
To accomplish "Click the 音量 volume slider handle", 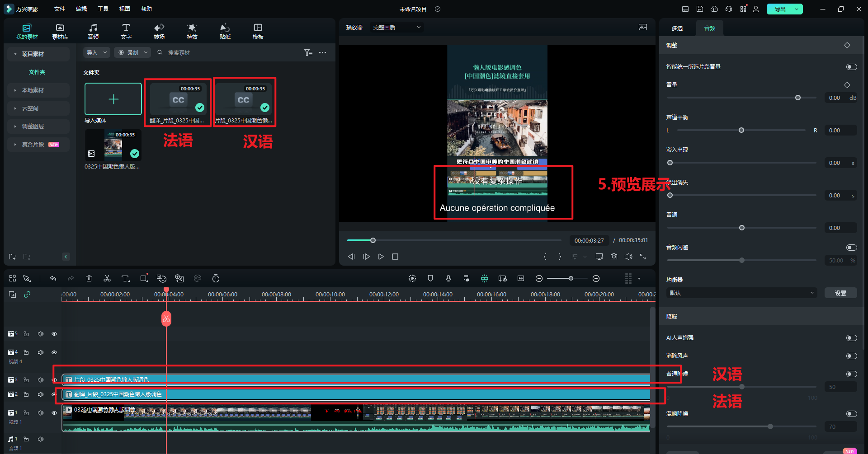I will [798, 98].
